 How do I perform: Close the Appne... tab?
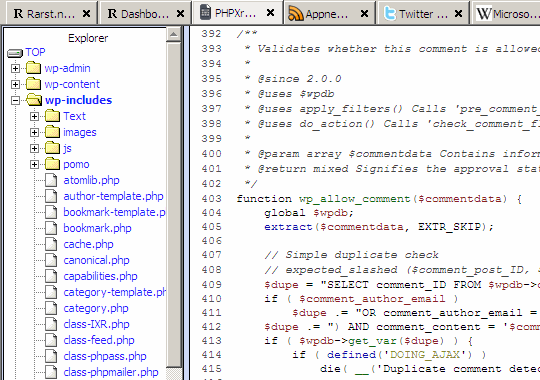pos(364,14)
